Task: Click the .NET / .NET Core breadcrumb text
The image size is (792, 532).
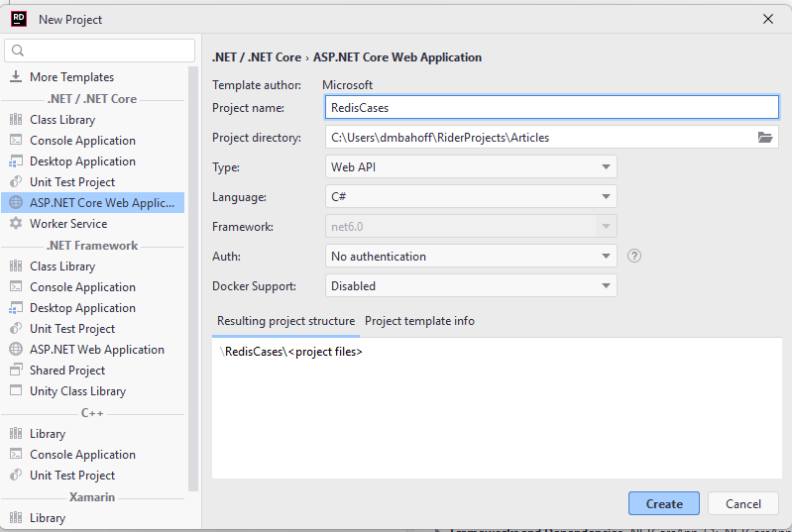Action: point(257,57)
